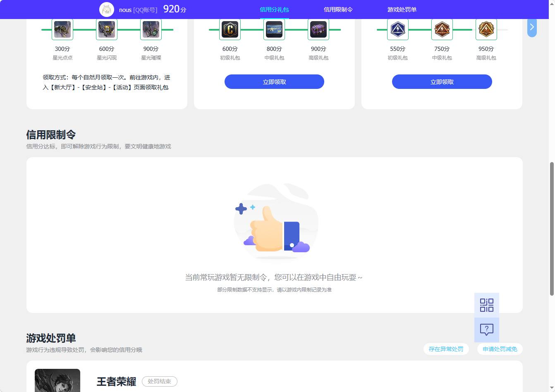
Task: Open the 900分 高级礼包 purple chest icon
Action: point(318,29)
